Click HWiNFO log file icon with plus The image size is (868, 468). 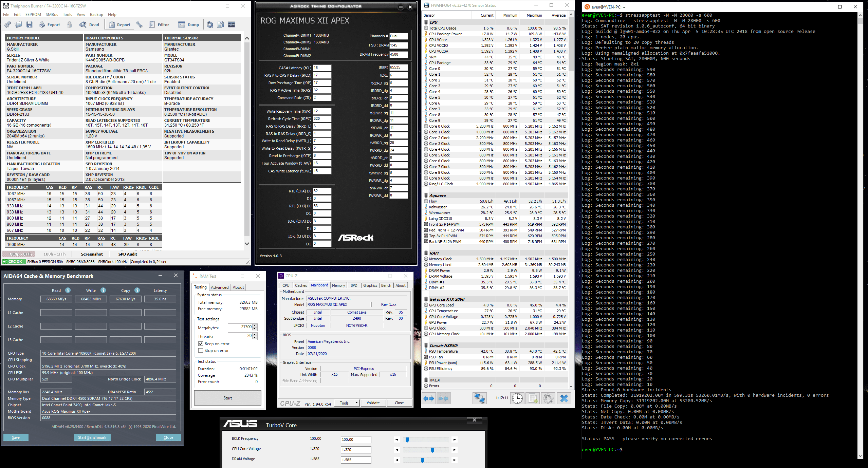click(x=533, y=398)
